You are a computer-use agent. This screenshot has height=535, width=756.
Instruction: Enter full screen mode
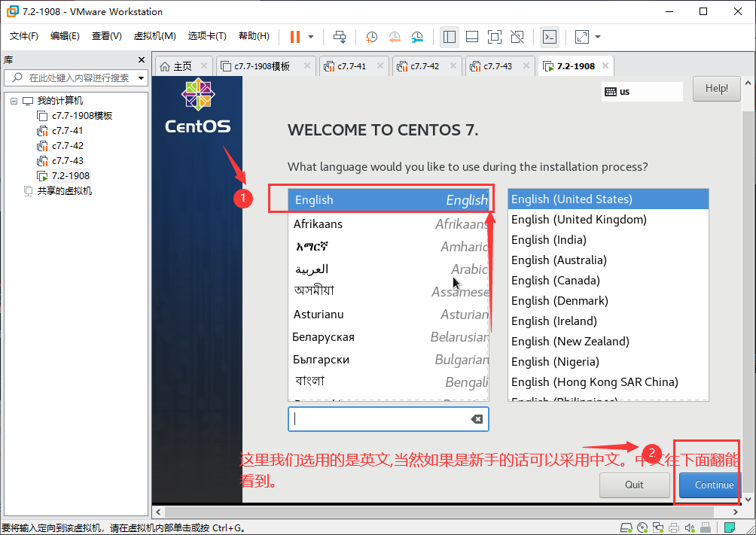[495, 37]
